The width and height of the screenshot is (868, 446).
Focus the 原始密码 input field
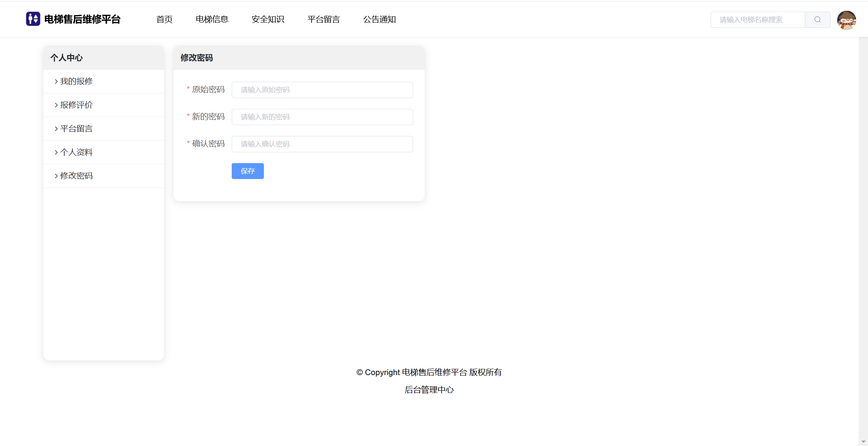322,90
